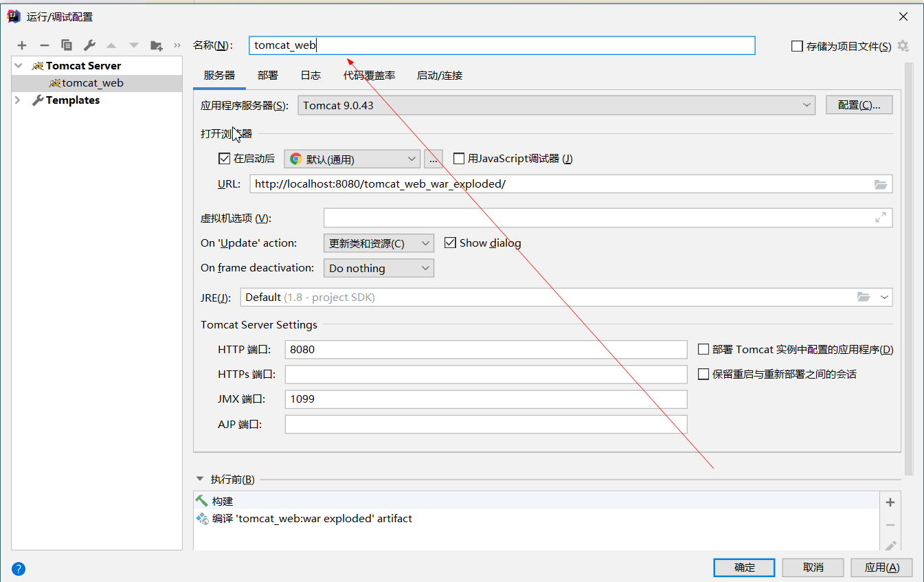Switch to the 代码覆盖率 tab
The height and width of the screenshot is (582, 924).
(x=370, y=76)
